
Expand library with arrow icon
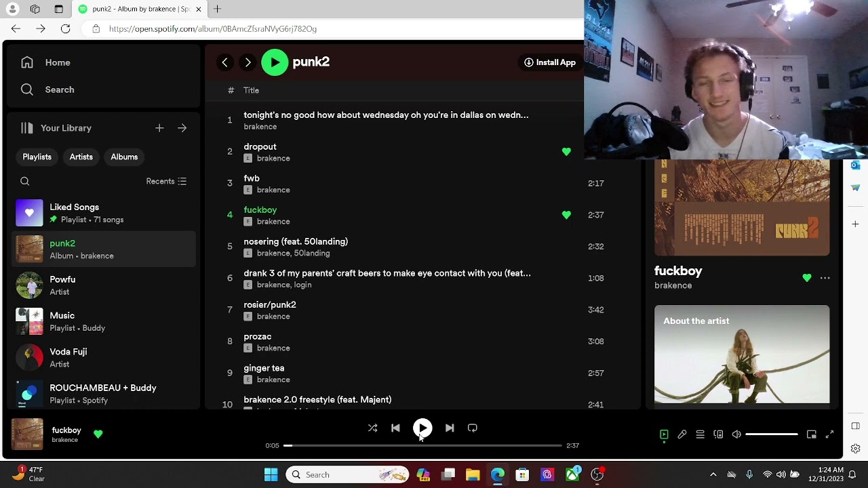point(182,128)
